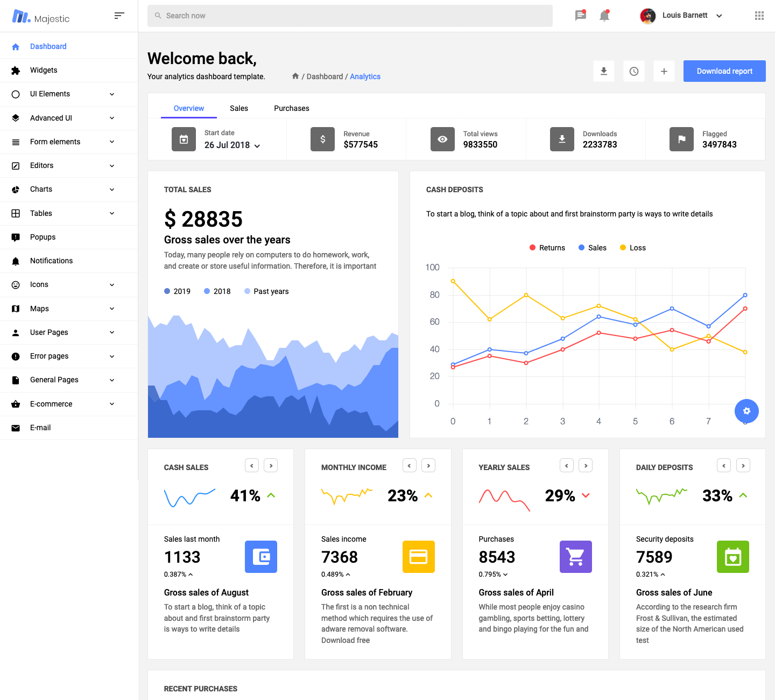Image resolution: width=775 pixels, height=700 pixels.
Task: Collapse sidebar using the hamburger icon
Action: [x=119, y=16]
